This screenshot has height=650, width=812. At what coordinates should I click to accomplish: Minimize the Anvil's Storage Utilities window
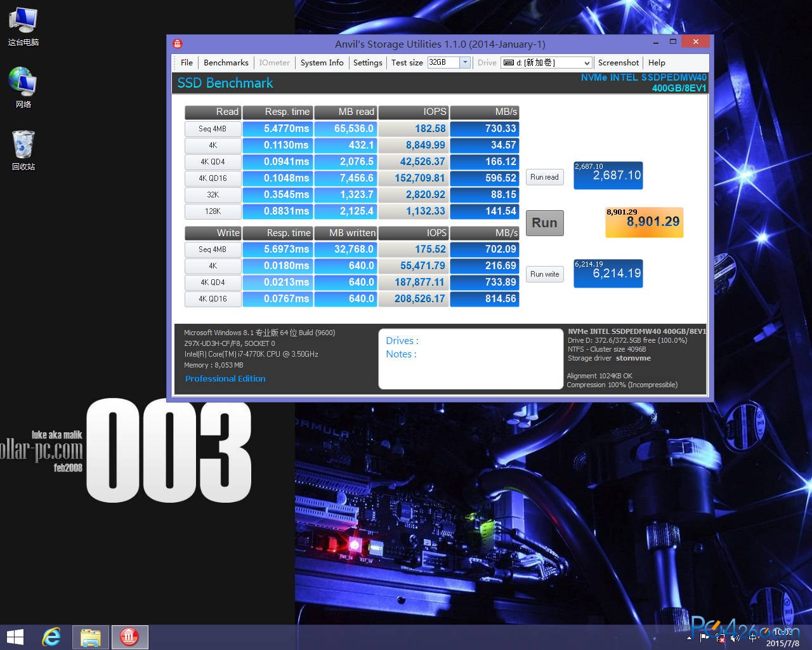[x=655, y=42]
